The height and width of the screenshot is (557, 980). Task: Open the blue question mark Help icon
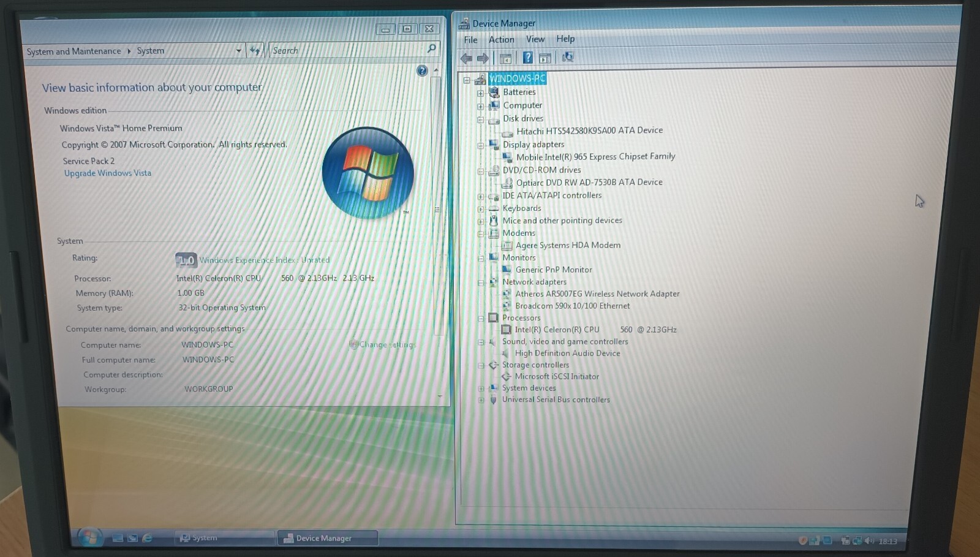point(527,58)
